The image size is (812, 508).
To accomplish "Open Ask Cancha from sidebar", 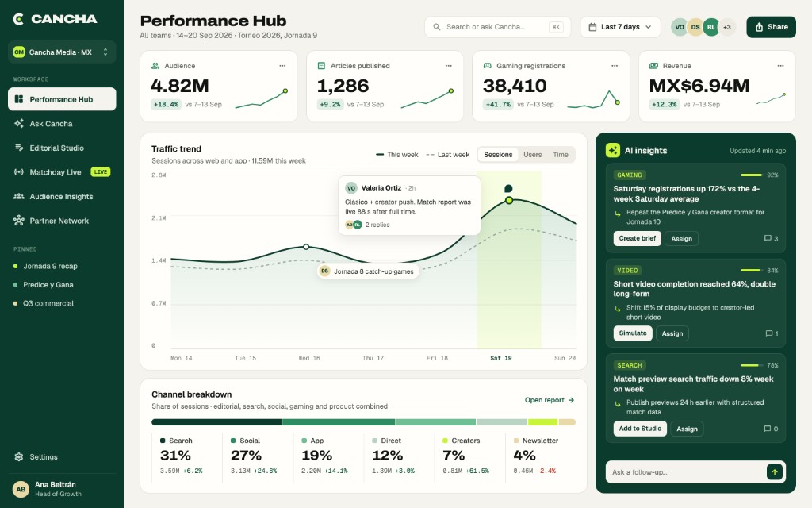I will [x=62, y=123].
